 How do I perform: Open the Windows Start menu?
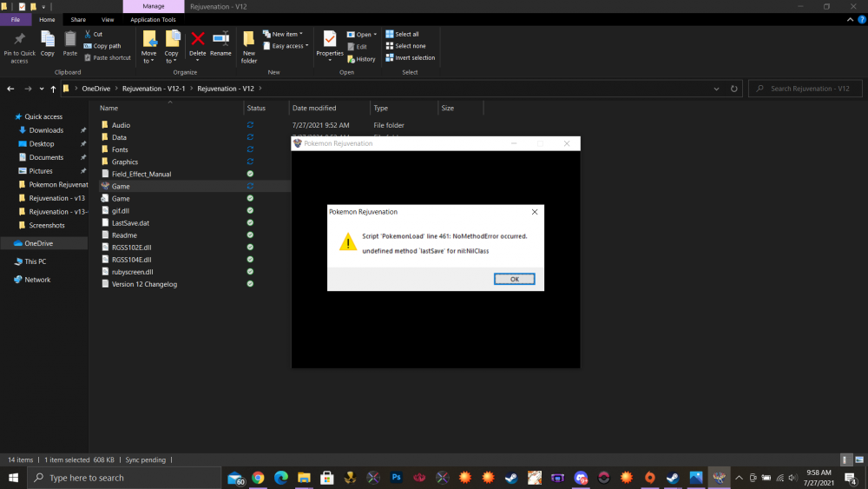pos(13,478)
